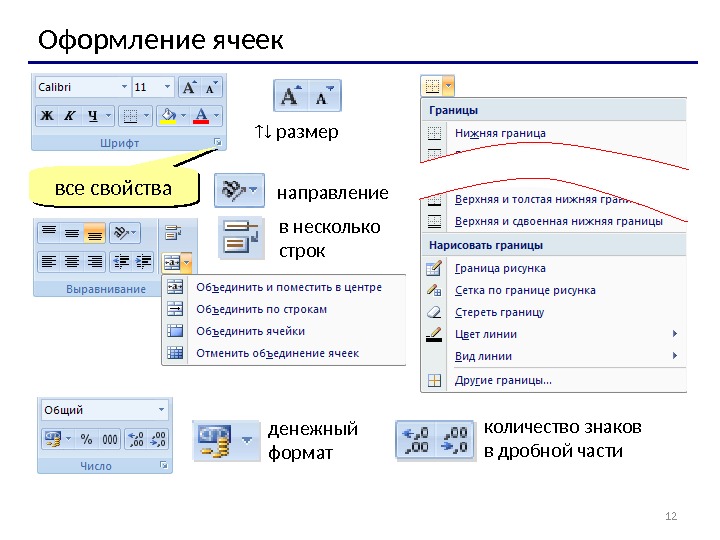Click the enlarged text direction button
720x540 pixels.
(x=239, y=190)
